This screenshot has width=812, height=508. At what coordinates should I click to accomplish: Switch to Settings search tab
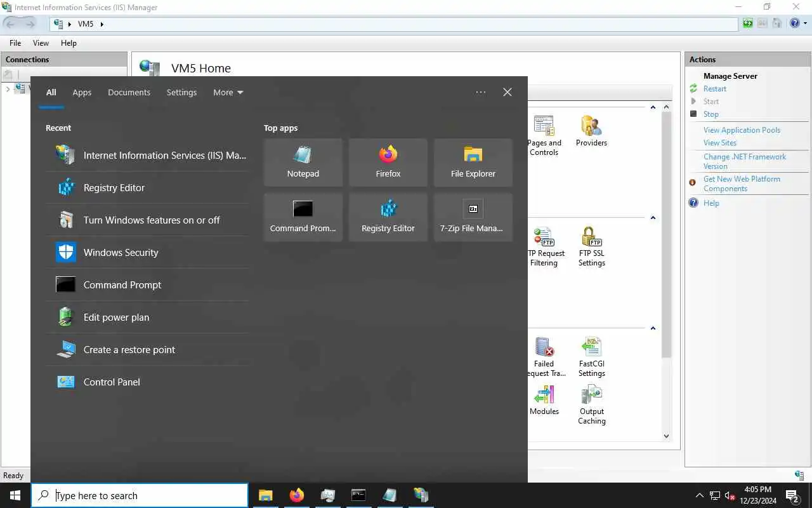click(181, 92)
